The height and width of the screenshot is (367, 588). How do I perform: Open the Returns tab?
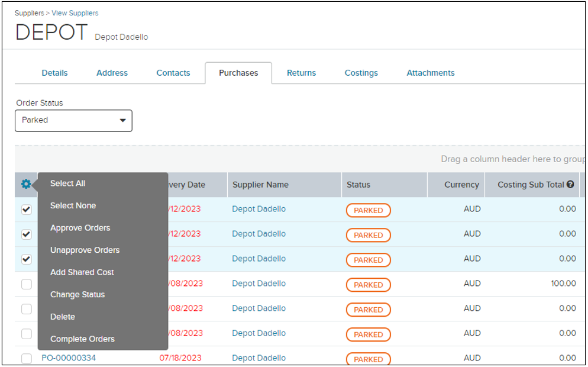click(x=302, y=73)
